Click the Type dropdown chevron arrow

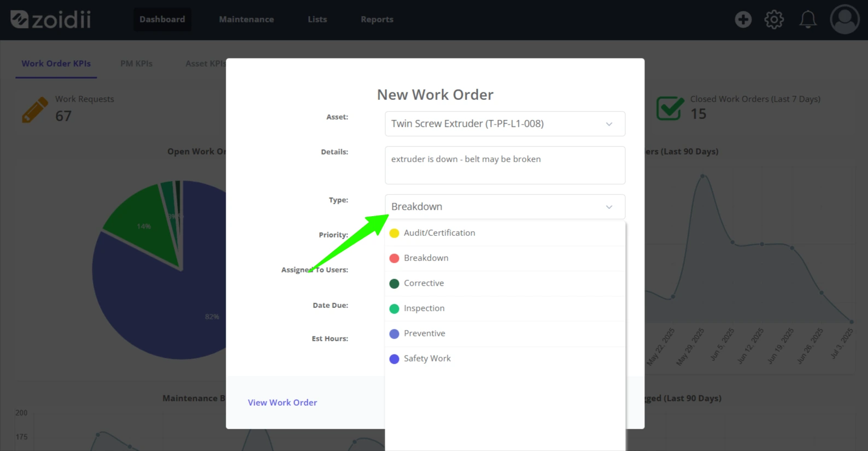coord(609,207)
